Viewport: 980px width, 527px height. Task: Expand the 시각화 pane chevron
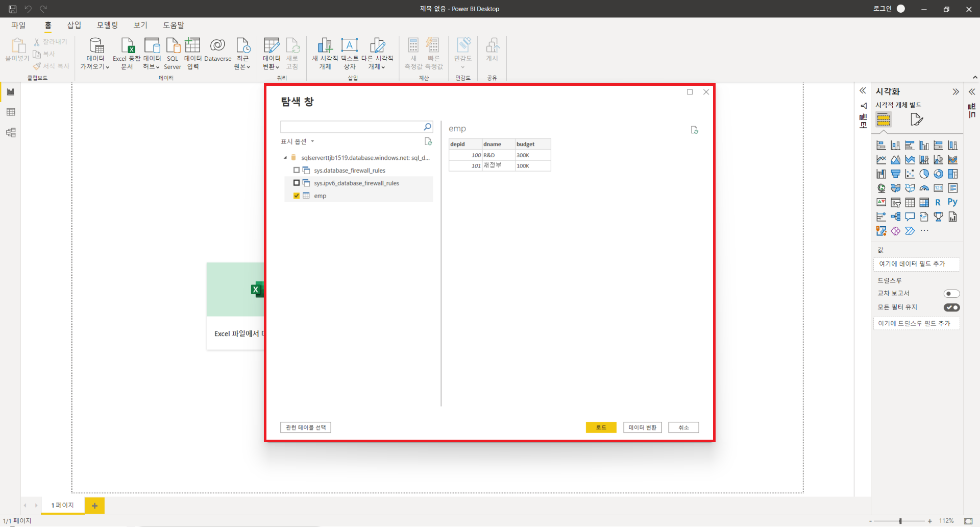955,92
